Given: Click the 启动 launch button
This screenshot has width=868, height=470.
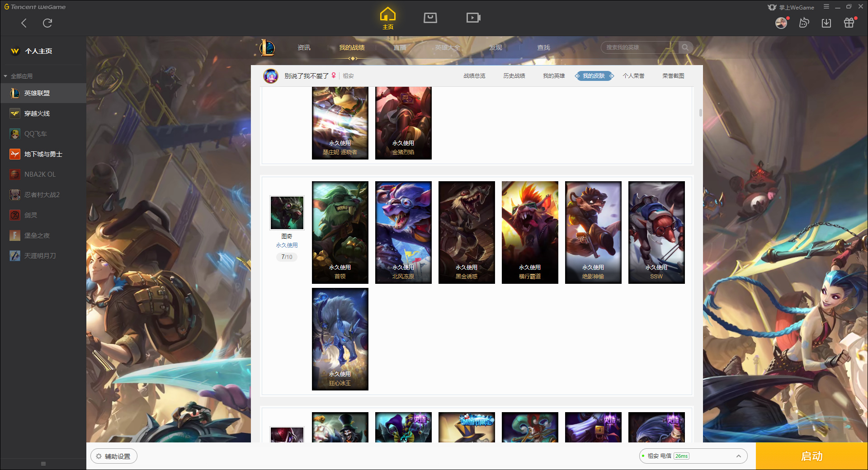Looking at the screenshot, I should click(x=811, y=456).
